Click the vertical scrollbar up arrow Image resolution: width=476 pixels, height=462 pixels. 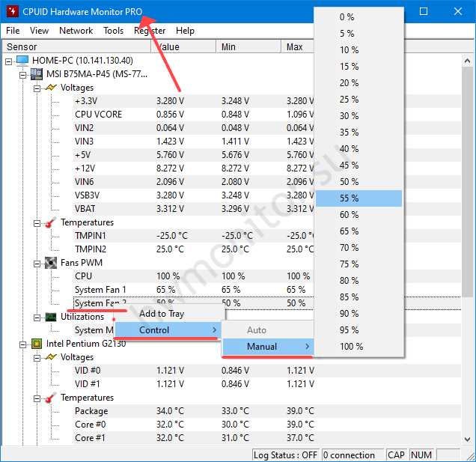point(467,61)
